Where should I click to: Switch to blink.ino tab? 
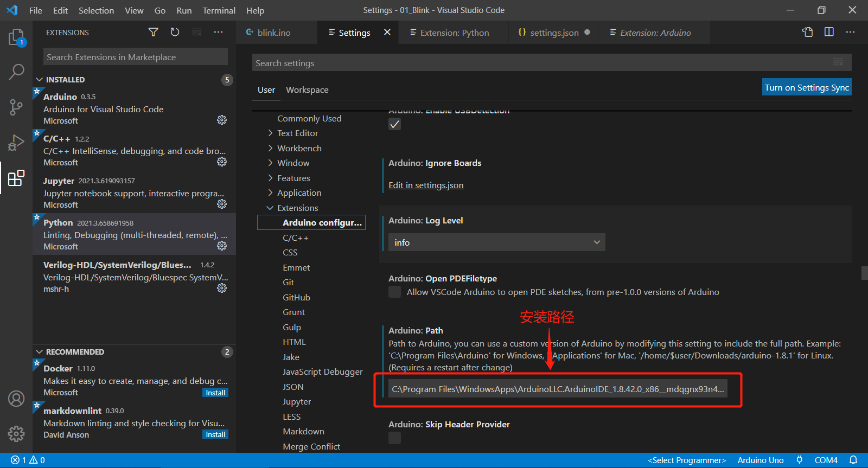pyautogui.click(x=277, y=33)
